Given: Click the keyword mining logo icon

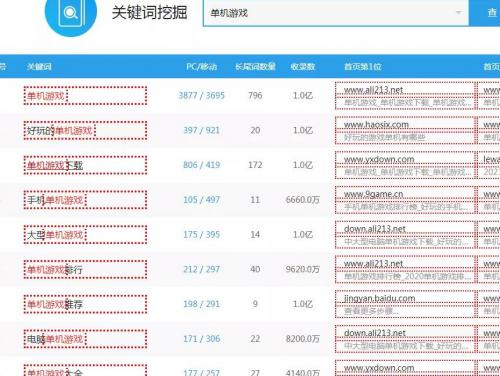Looking at the screenshot, I should coord(71,13).
